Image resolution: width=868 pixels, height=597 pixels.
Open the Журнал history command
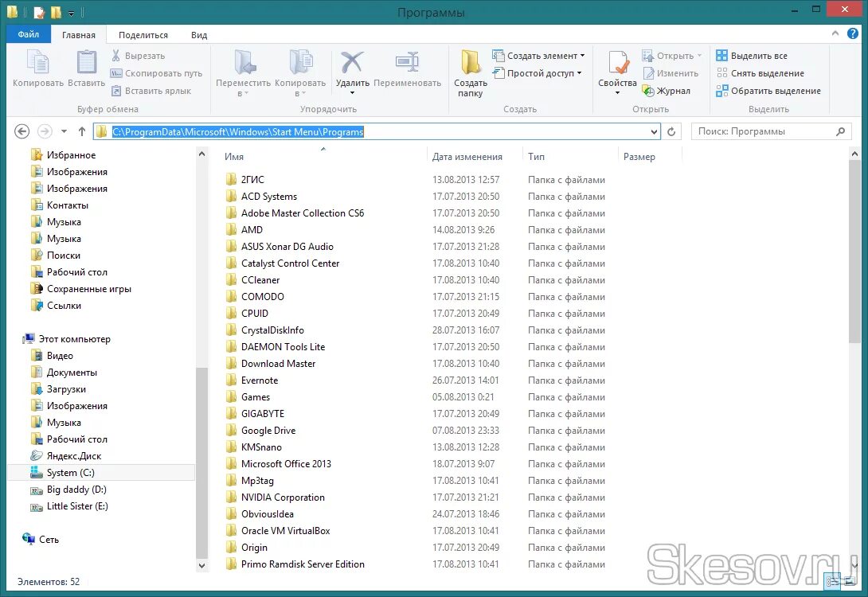pos(667,91)
